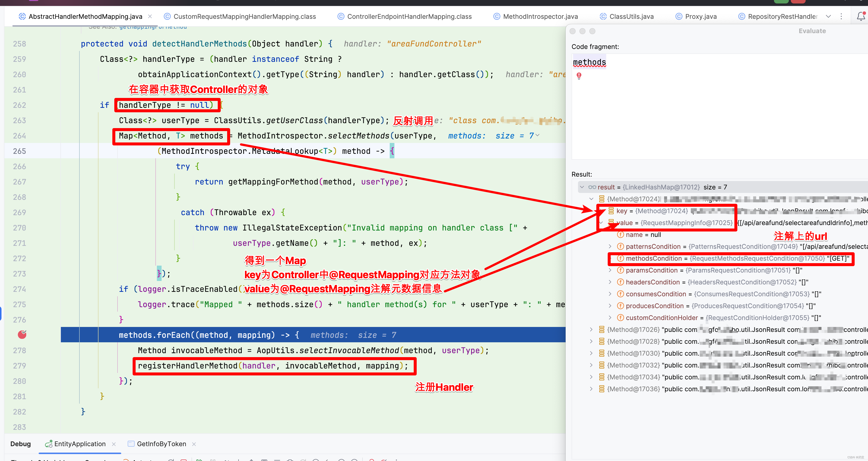Image resolution: width=868 pixels, height=461 pixels.
Task: Open the editor tabs kebab options menu
Action: pyautogui.click(x=841, y=17)
